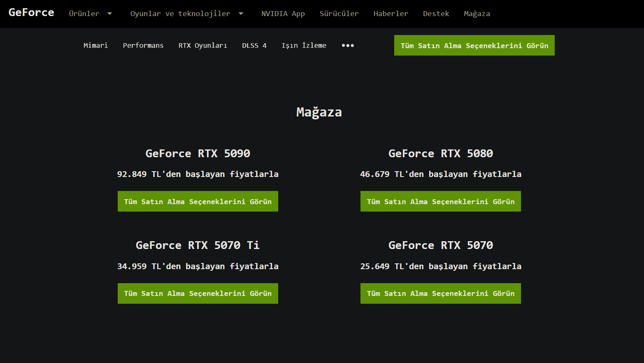Open the NVIDIA App page
Viewport: 644px width, 363px height.
point(283,14)
